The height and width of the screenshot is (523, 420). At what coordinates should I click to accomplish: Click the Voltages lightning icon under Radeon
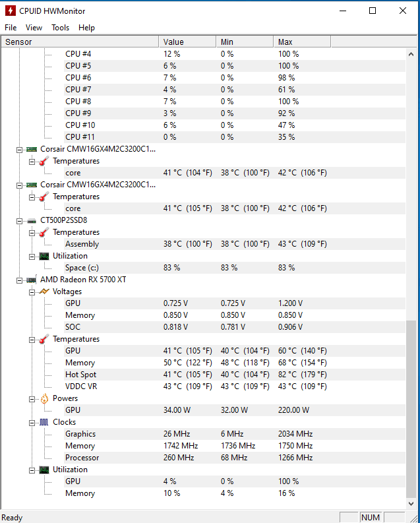44,292
